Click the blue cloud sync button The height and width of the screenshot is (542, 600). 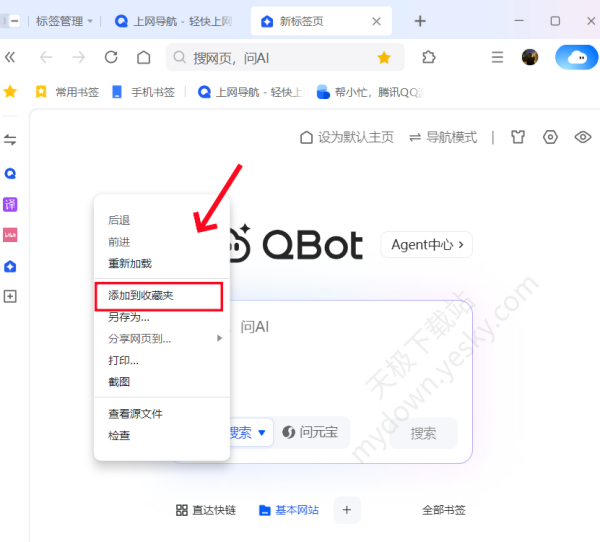[x=576, y=58]
